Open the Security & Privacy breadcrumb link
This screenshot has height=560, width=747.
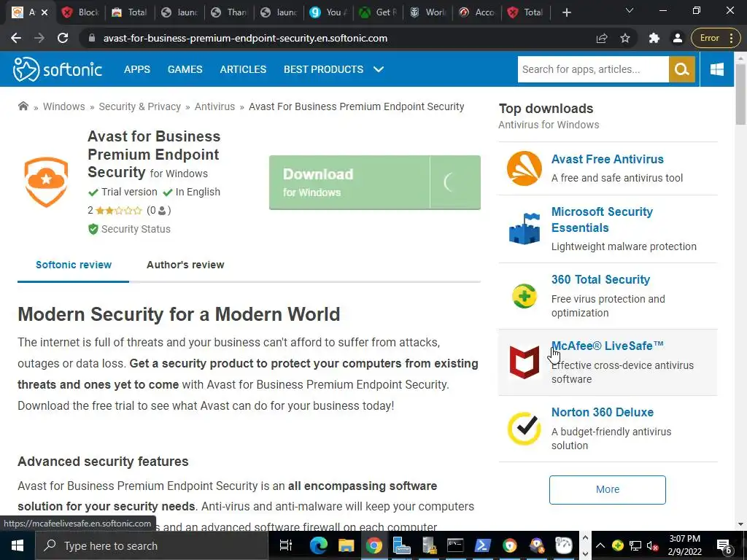(x=139, y=106)
